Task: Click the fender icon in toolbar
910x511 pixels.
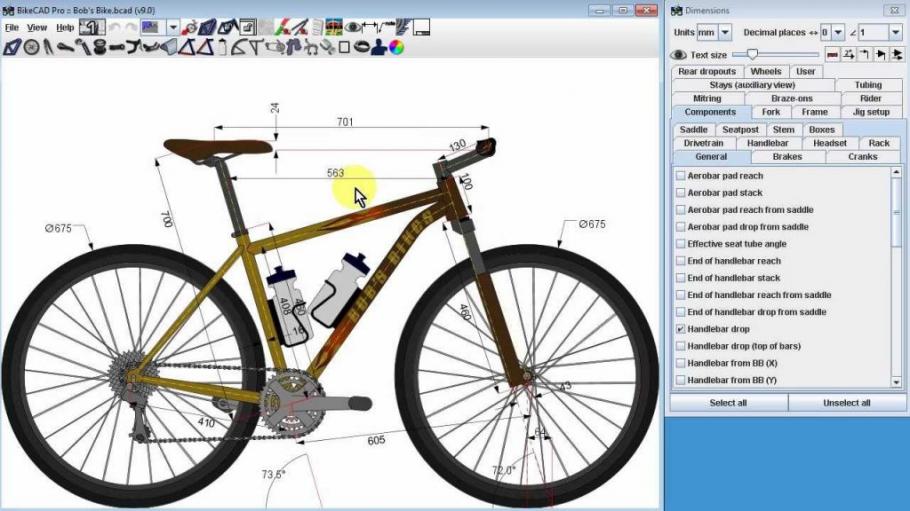Action: (x=239, y=47)
